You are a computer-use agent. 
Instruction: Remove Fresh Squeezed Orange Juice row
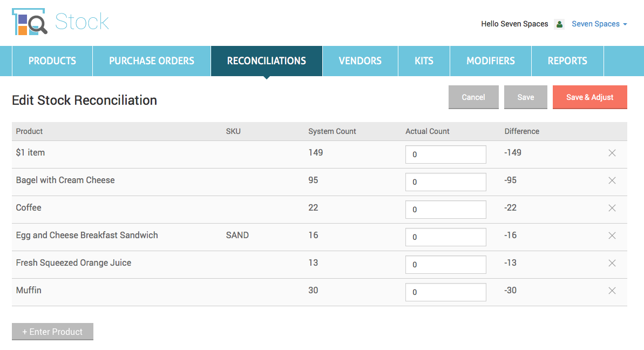click(x=612, y=263)
